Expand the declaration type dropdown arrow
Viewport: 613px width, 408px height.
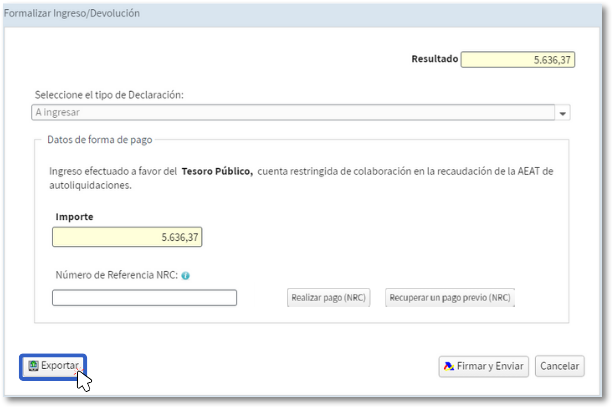tap(563, 114)
